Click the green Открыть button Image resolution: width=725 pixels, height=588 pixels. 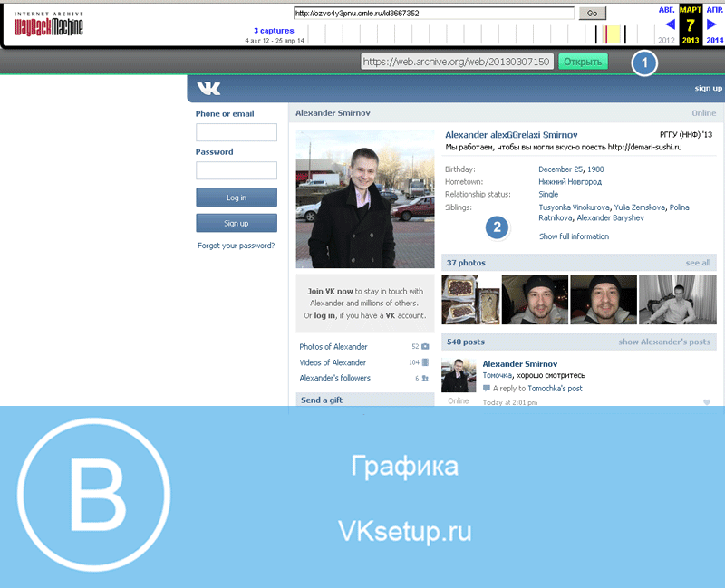coord(583,62)
